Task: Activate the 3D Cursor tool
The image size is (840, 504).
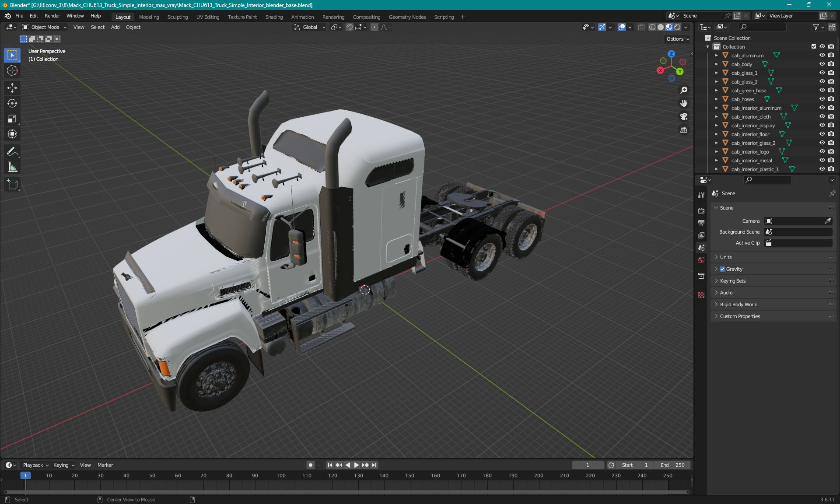Action: click(x=12, y=70)
